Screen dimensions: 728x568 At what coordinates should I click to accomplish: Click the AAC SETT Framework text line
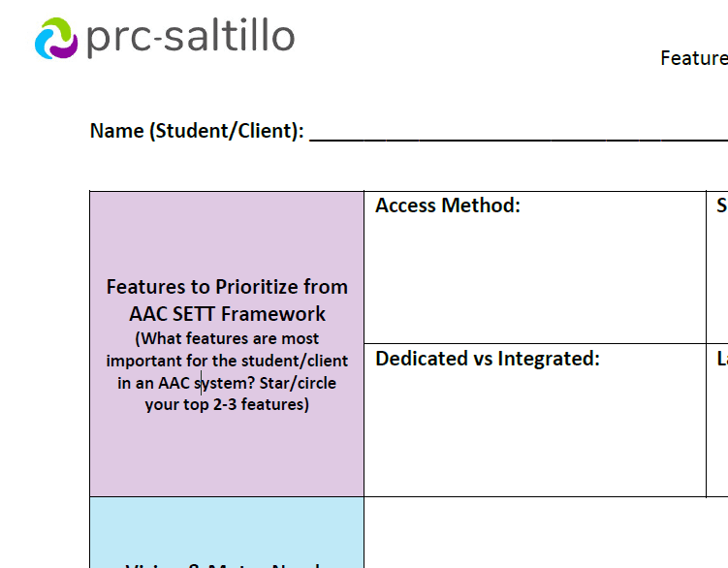(x=227, y=314)
